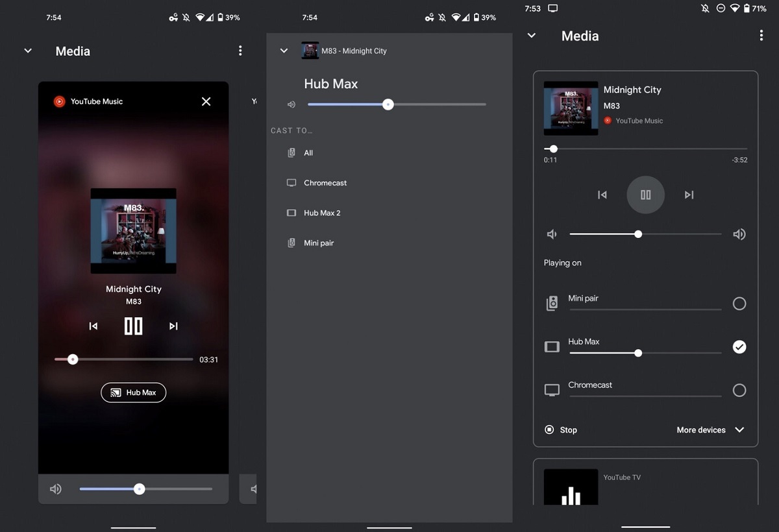Select the Chromecast radio button
The image size is (779, 532).
point(739,391)
